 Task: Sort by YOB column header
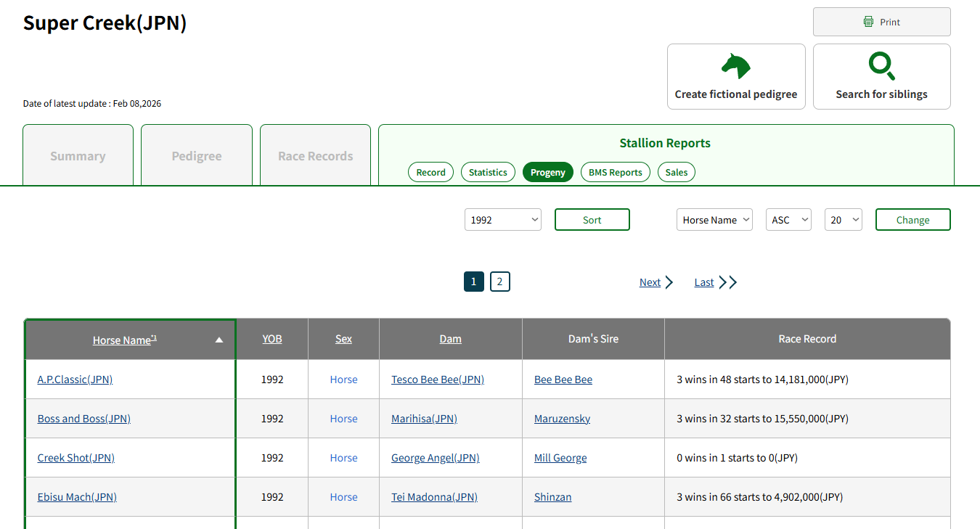tap(272, 339)
